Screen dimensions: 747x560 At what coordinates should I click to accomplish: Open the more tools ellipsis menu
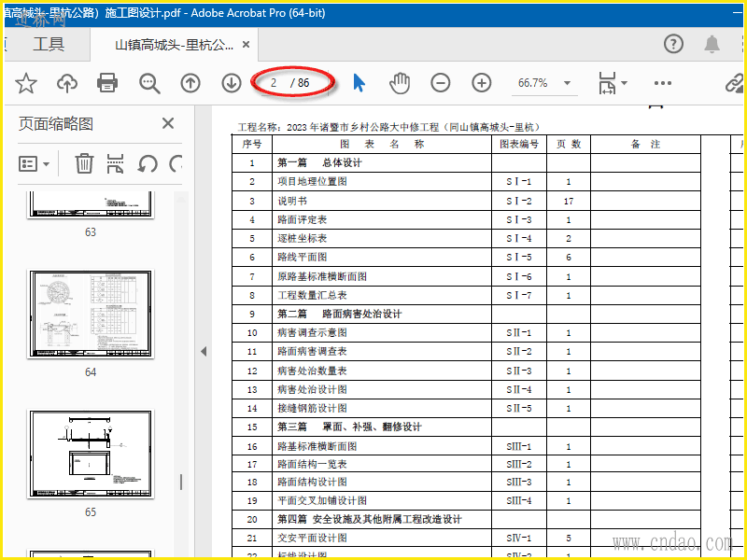point(663,83)
